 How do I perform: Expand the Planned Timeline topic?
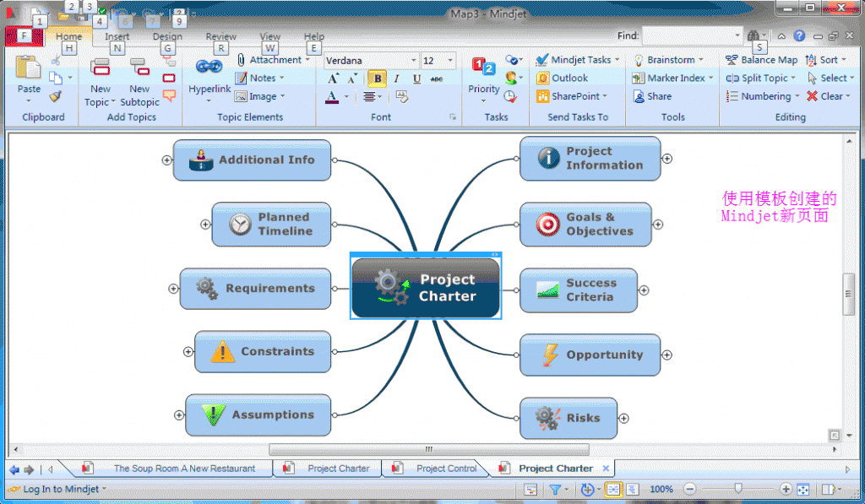tap(205, 225)
